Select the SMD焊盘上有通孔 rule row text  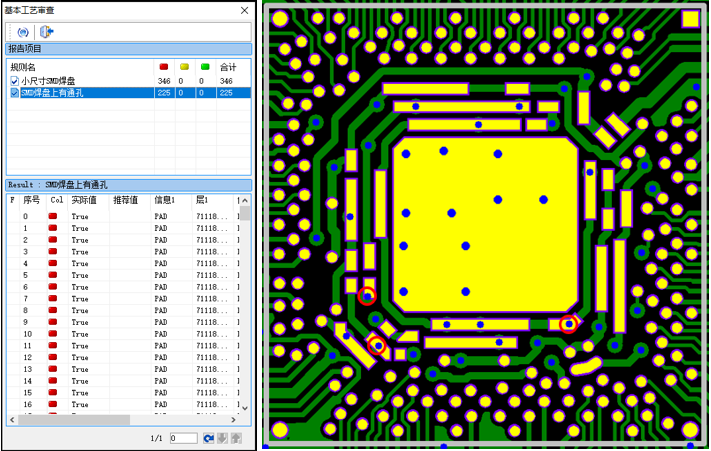coord(52,93)
